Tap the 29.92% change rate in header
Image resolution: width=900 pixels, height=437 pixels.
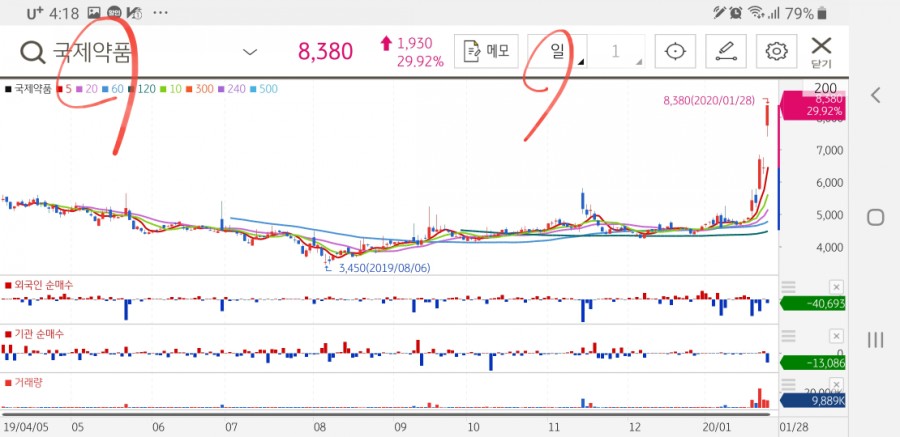point(420,61)
